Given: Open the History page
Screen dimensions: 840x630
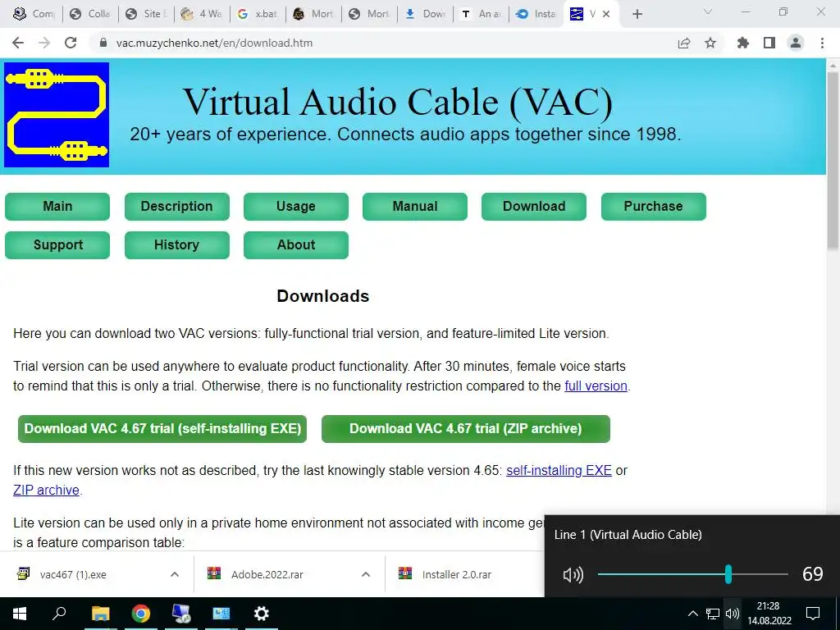Looking at the screenshot, I should pos(177,244).
